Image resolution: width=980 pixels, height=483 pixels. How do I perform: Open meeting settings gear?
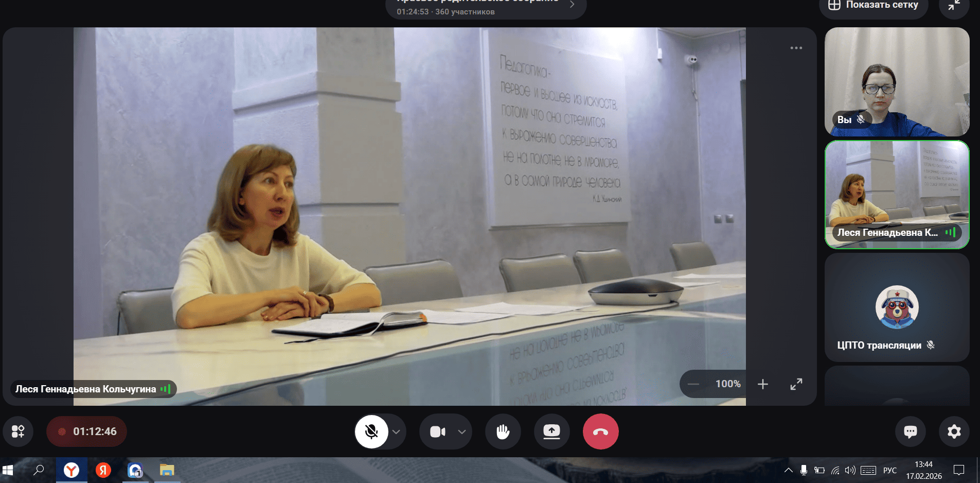tap(954, 432)
